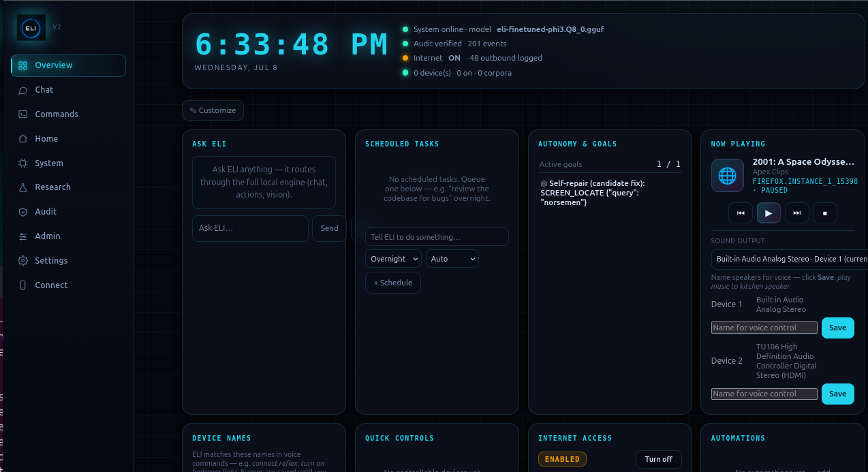Skip to previous track

tap(741, 213)
